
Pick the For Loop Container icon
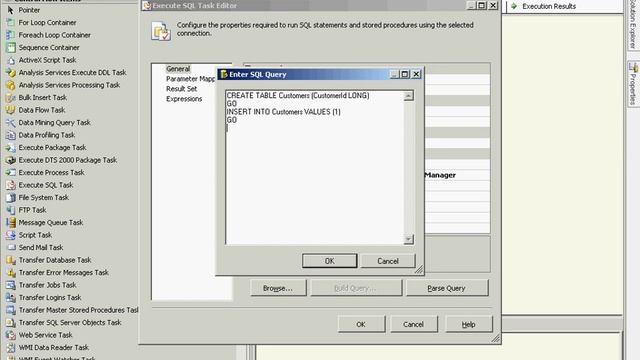(11, 22)
